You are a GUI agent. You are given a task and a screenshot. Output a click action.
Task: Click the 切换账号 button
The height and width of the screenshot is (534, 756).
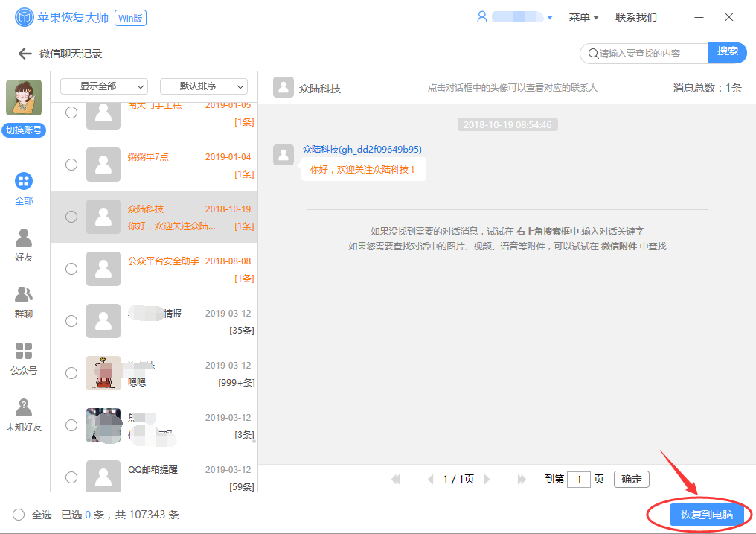(24, 130)
